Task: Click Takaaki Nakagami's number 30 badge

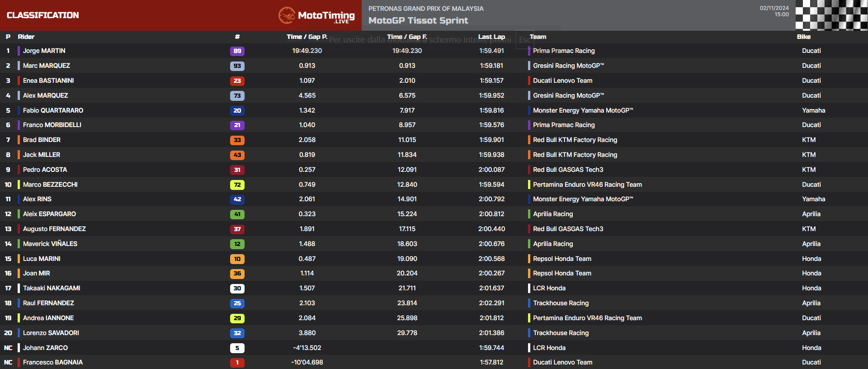Action: [237, 289]
